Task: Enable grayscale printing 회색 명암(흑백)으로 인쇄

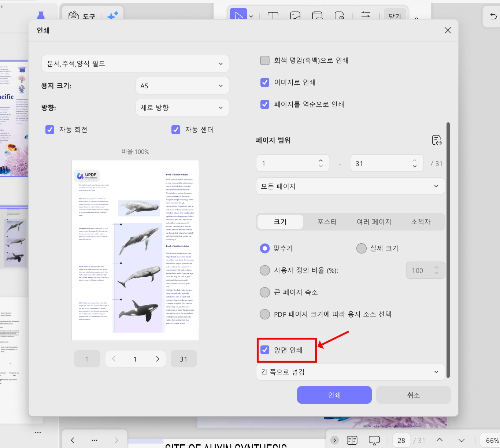Action: click(264, 60)
